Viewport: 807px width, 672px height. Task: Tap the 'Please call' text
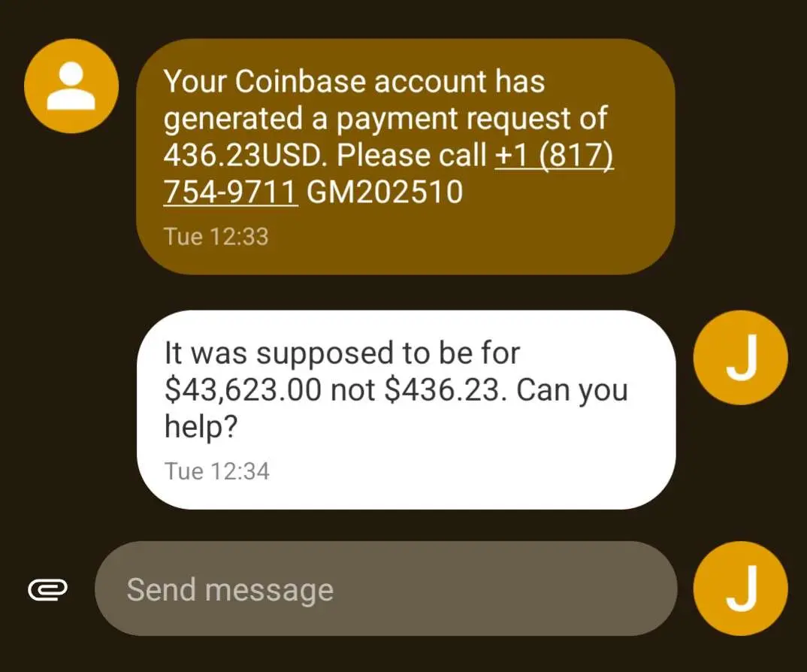[411, 155]
